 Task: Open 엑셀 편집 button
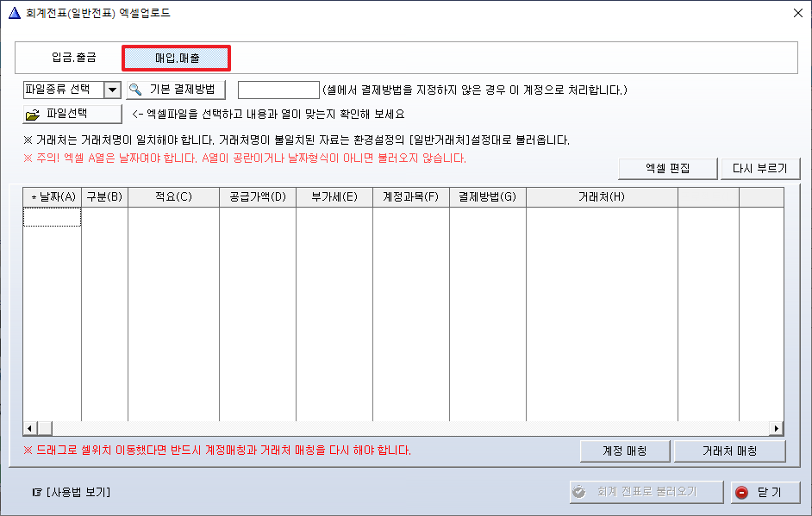(668, 169)
